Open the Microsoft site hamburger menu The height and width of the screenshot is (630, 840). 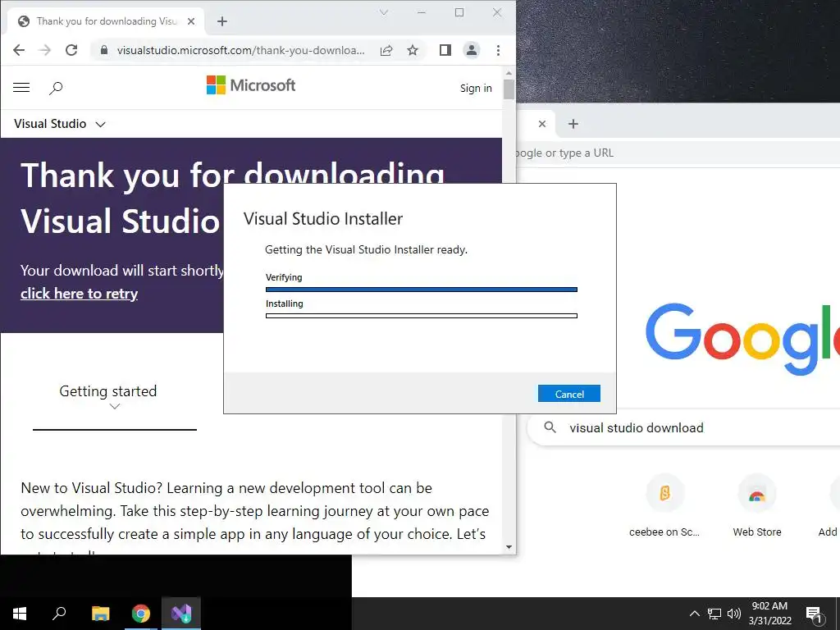tap(21, 87)
